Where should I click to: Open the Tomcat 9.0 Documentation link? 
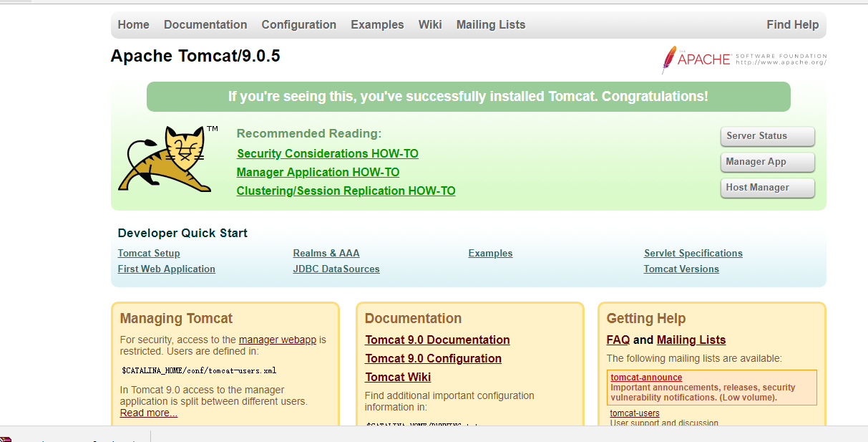tap(438, 340)
